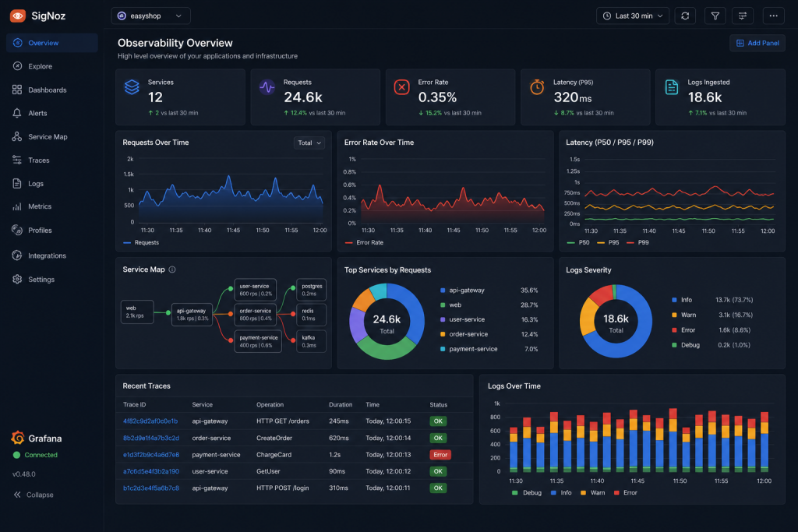Click the Grafana logo icon
The width and height of the screenshot is (798, 532).
[18, 438]
